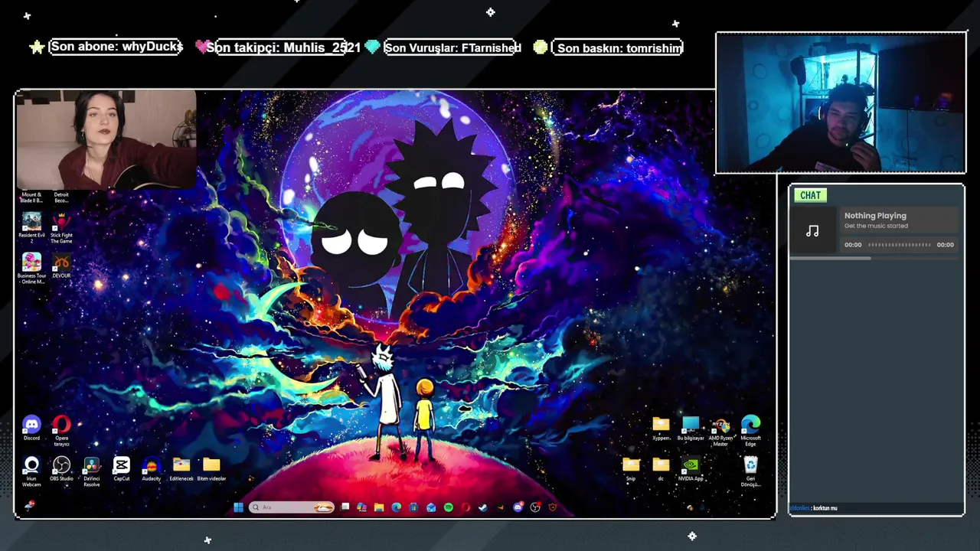
Task: Open the NVIDIA App desktop shortcut
Action: pos(691,468)
